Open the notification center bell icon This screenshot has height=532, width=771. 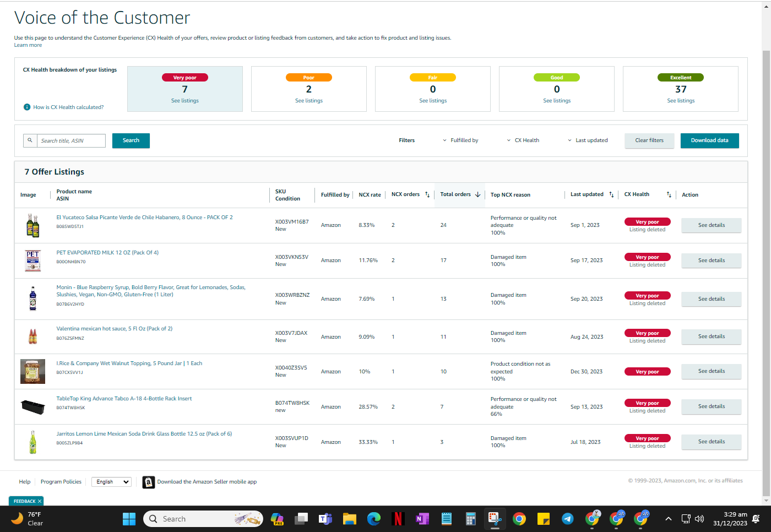coord(756,519)
